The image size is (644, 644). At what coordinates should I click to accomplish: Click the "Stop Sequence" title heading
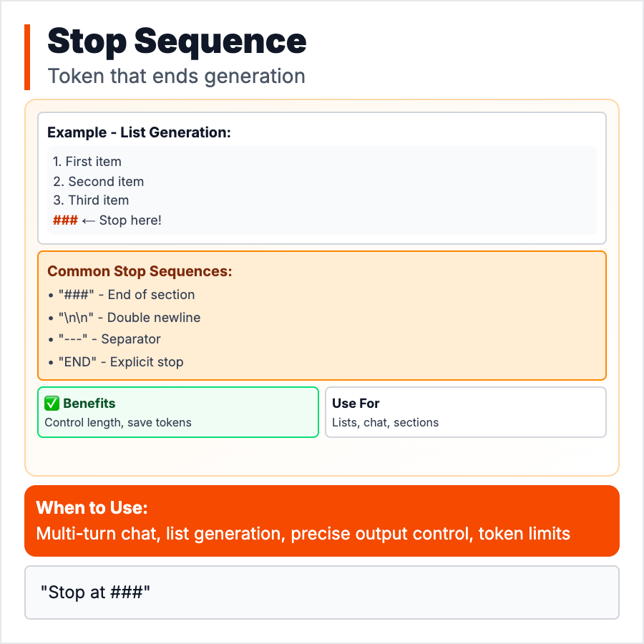[x=177, y=42]
